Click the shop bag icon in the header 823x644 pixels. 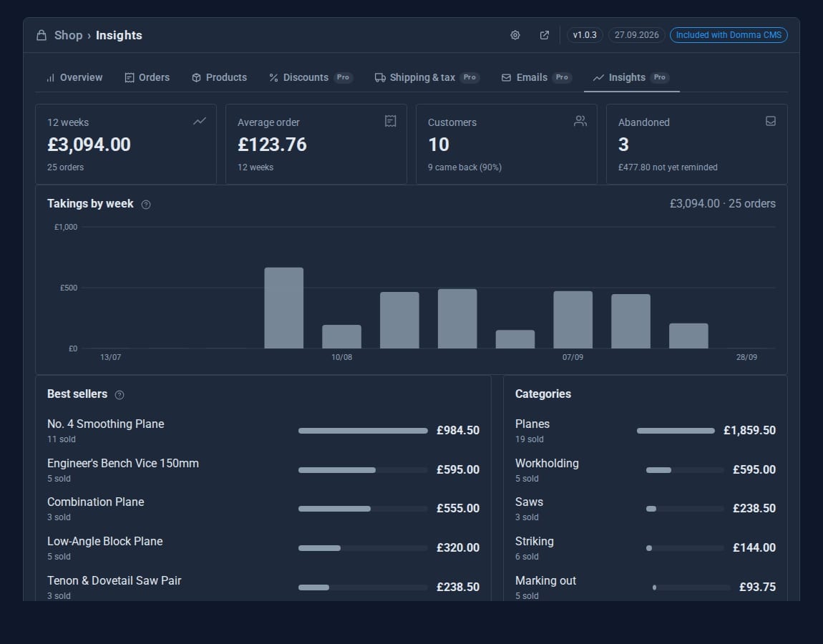(42, 35)
